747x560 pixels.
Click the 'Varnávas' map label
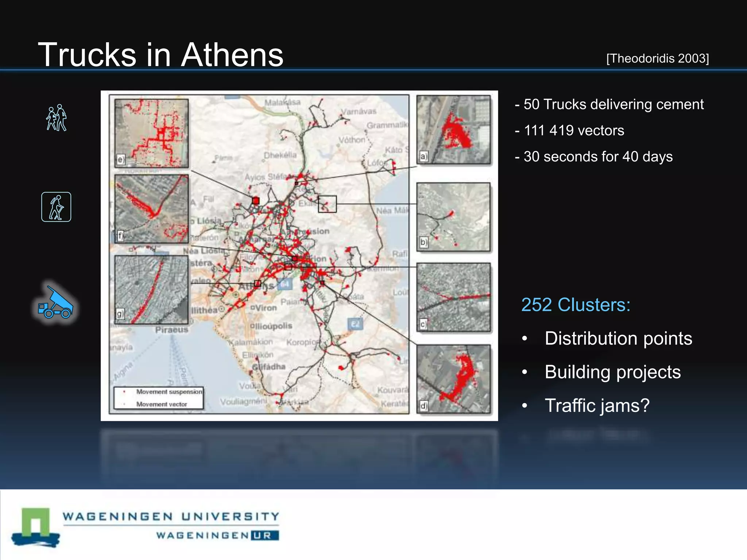click(359, 111)
